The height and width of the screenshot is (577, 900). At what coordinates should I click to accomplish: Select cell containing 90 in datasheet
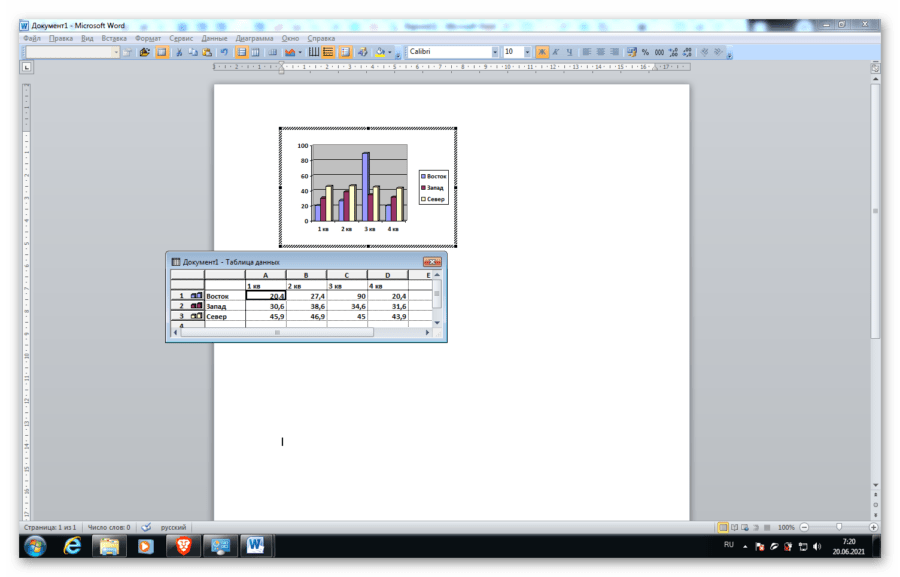coord(346,296)
